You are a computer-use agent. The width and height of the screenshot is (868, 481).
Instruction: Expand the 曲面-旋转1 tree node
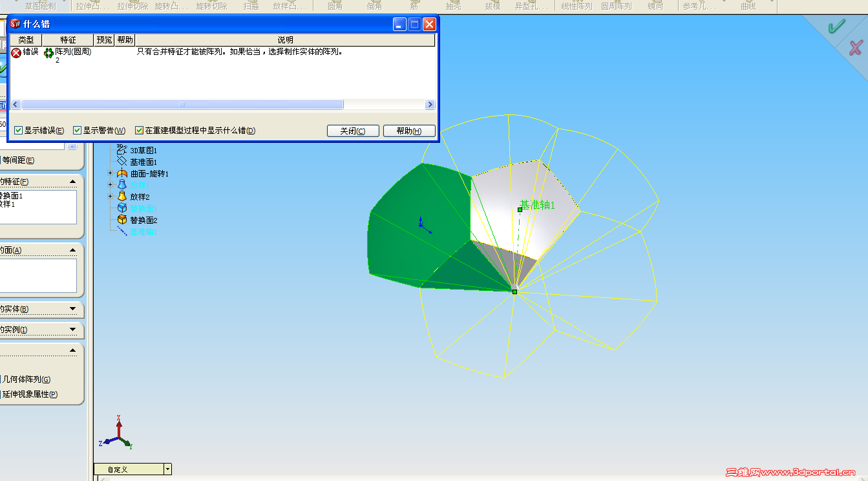pyautogui.click(x=111, y=173)
